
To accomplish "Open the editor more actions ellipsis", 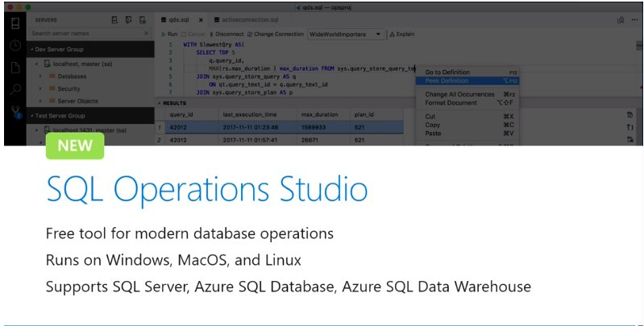I will pos(635,19).
